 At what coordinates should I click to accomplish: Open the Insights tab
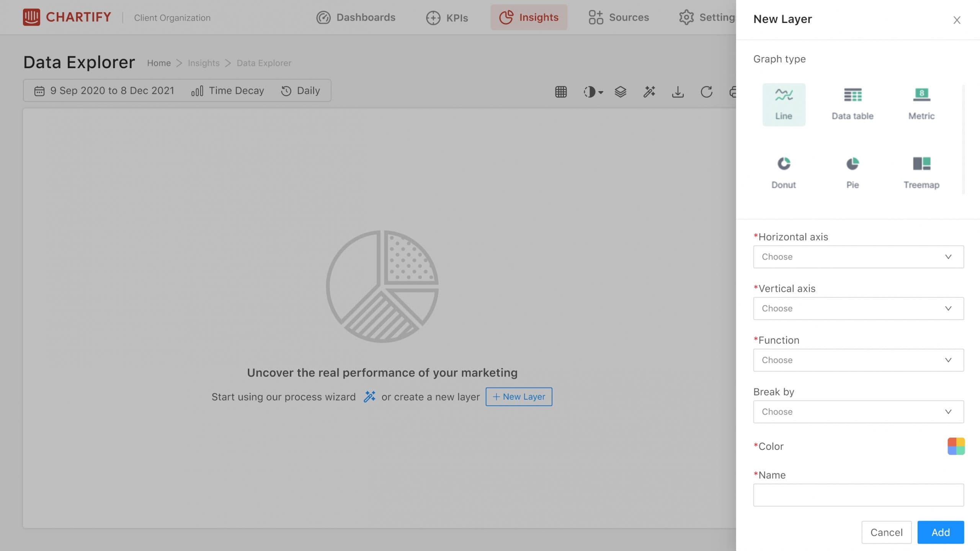click(529, 17)
